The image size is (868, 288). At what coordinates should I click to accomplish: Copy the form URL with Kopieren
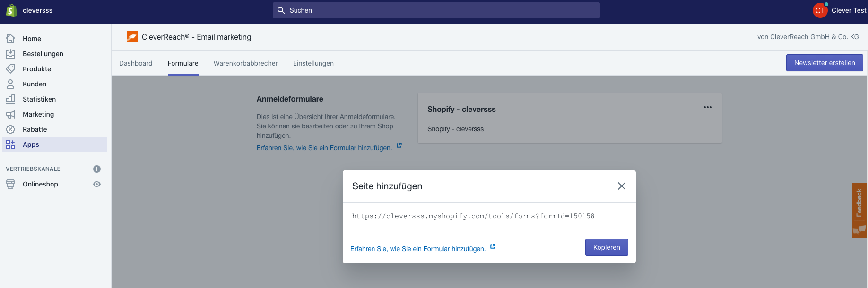click(607, 247)
